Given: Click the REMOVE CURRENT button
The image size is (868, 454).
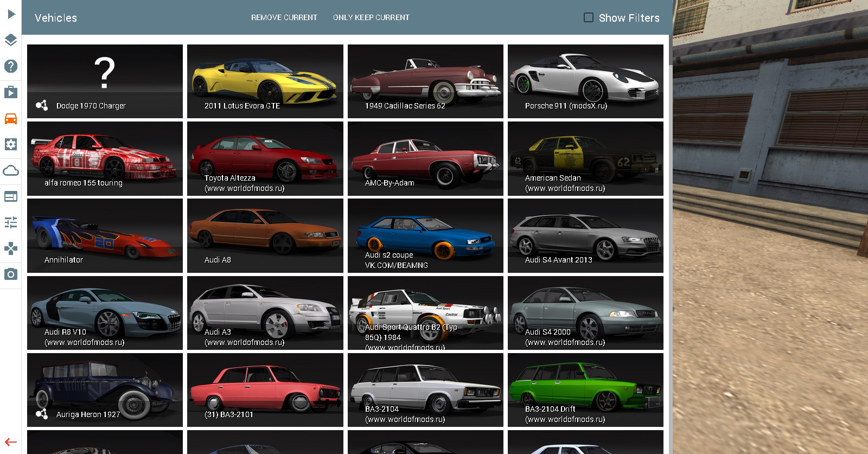Looking at the screenshot, I should pos(284,17).
